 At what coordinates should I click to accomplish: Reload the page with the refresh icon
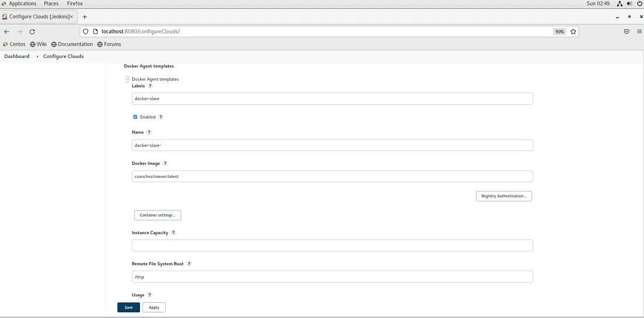click(x=32, y=32)
